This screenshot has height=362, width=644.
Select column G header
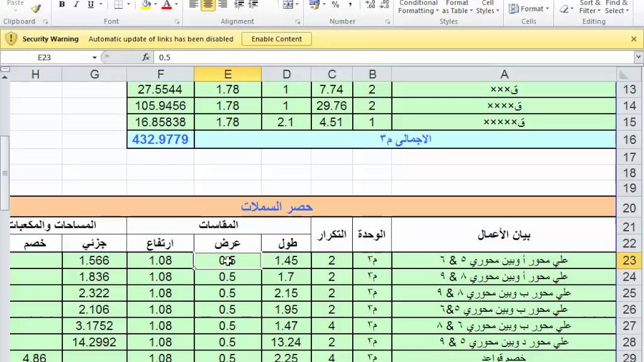95,74
